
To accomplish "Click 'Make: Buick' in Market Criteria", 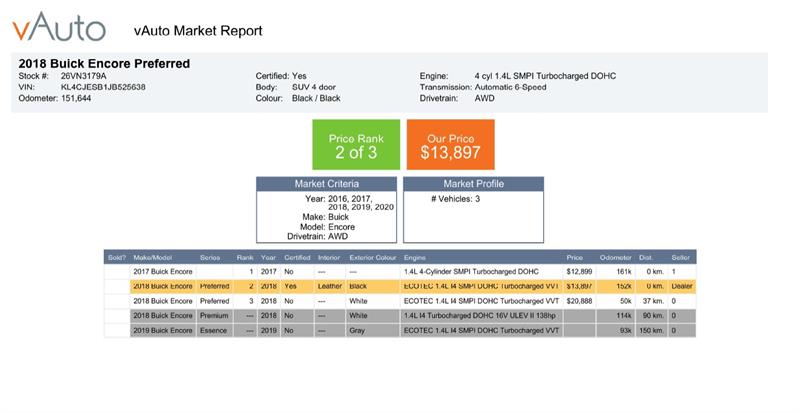I will pos(326,217).
